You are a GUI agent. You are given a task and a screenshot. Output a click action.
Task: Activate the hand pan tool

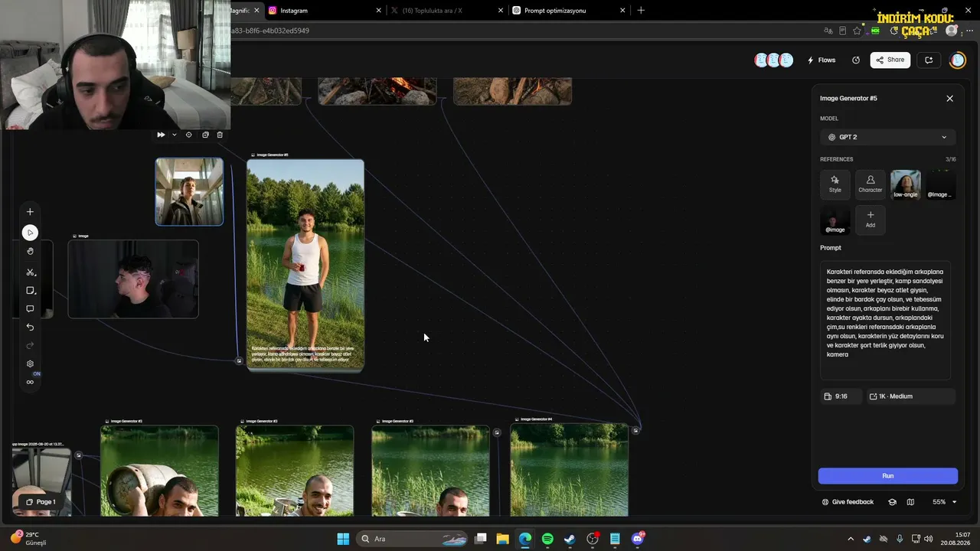tap(30, 251)
